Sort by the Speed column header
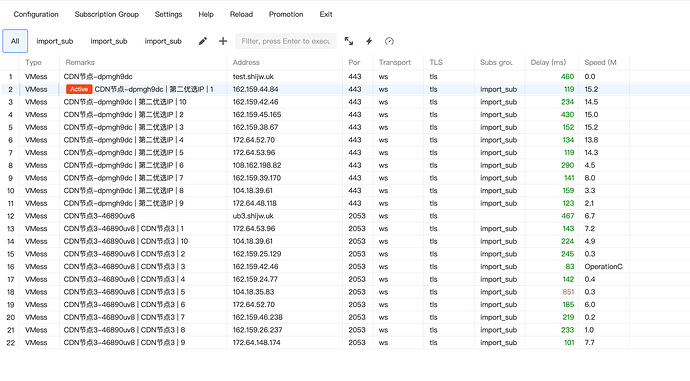690x381 pixels. [604, 62]
